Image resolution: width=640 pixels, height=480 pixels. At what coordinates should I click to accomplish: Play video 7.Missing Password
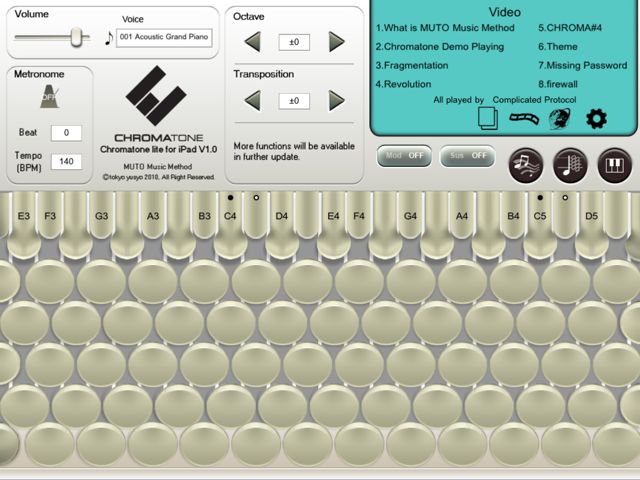[582, 65]
